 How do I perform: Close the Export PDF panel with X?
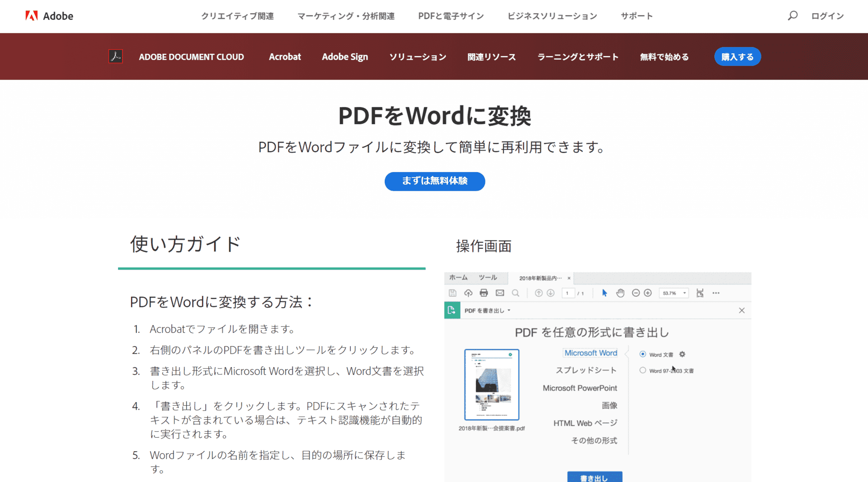[x=742, y=310]
